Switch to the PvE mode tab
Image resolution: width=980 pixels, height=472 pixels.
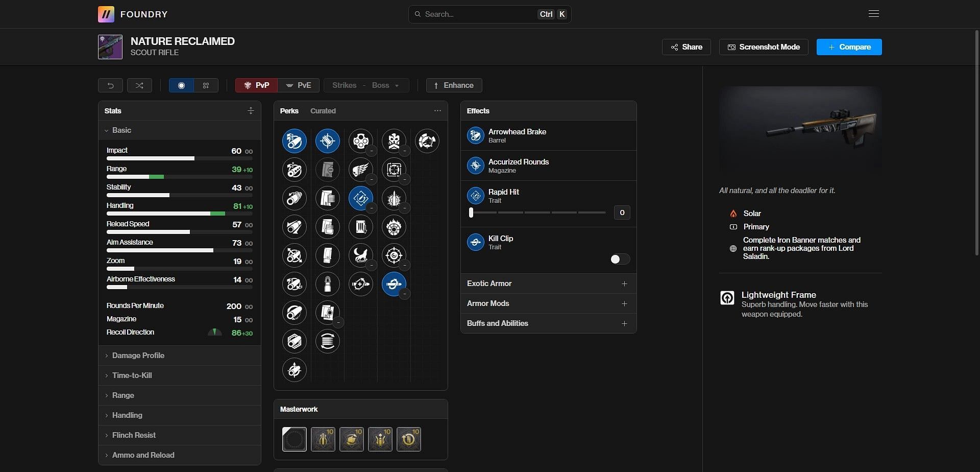point(299,85)
